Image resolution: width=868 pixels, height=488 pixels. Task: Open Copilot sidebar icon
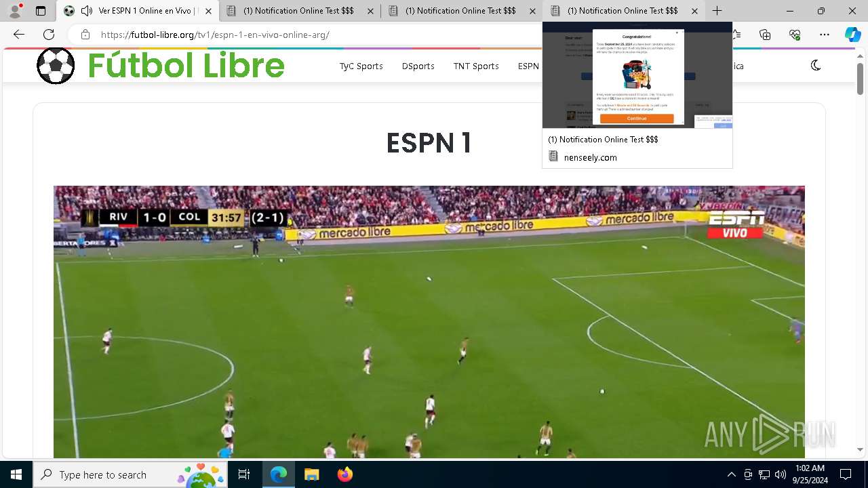coord(852,35)
